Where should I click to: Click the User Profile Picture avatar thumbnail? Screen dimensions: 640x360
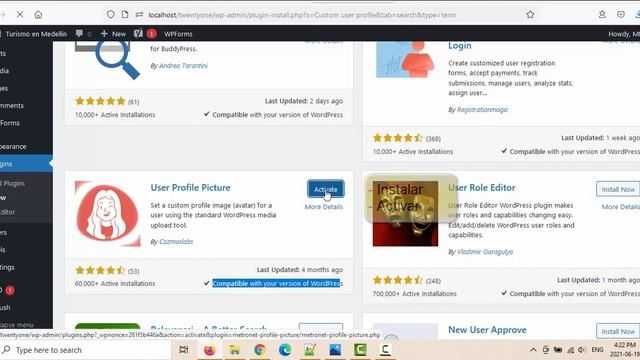pyautogui.click(x=108, y=213)
